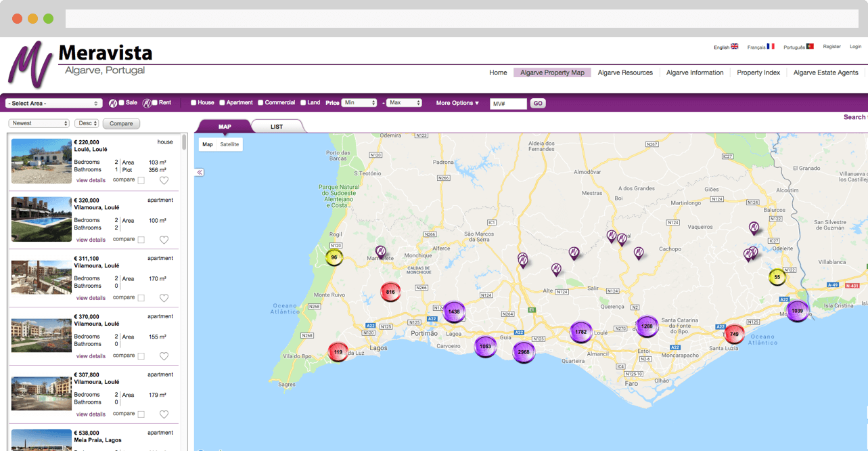Click the Meravista logo
The height and width of the screenshot is (451, 868).
pos(80,63)
